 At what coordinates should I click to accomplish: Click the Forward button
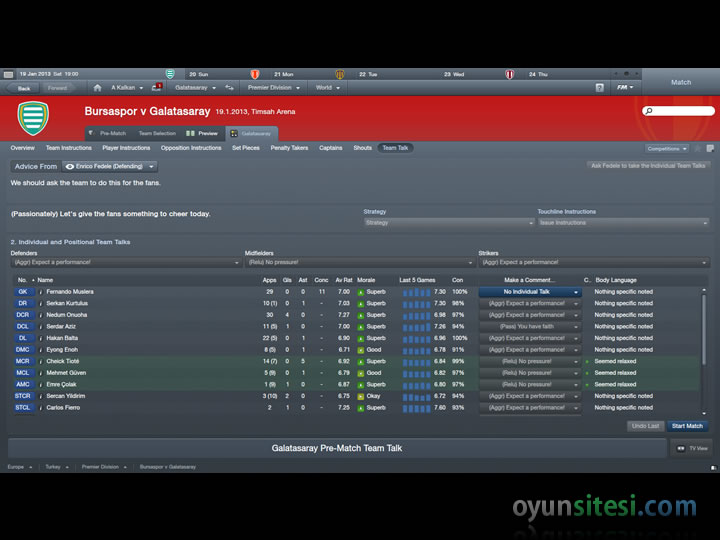(x=57, y=88)
